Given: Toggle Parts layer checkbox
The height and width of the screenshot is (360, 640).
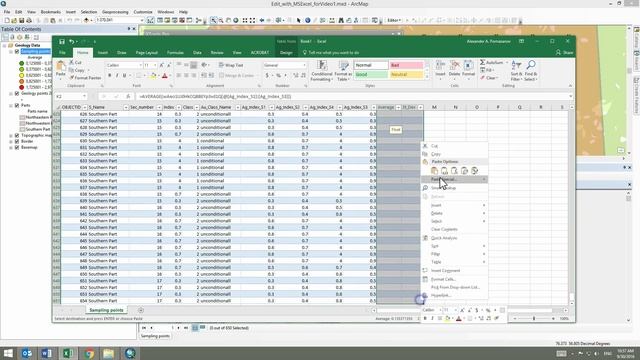Looking at the screenshot, I should pos(17,105).
